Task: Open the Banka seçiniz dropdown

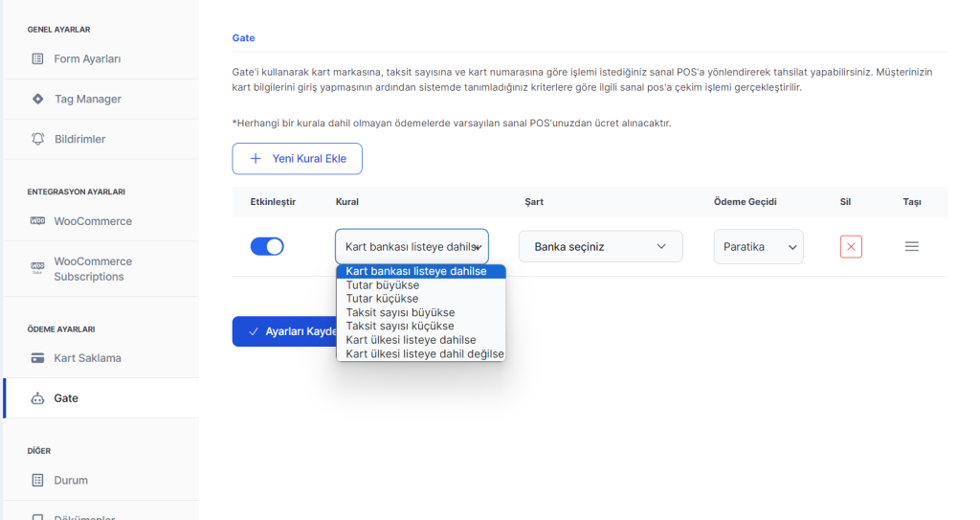Action: pyautogui.click(x=600, y=246)
